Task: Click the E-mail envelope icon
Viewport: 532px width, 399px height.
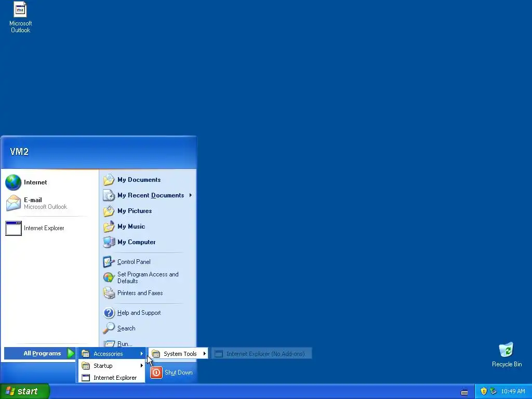Action: click(x=13, y=203)
